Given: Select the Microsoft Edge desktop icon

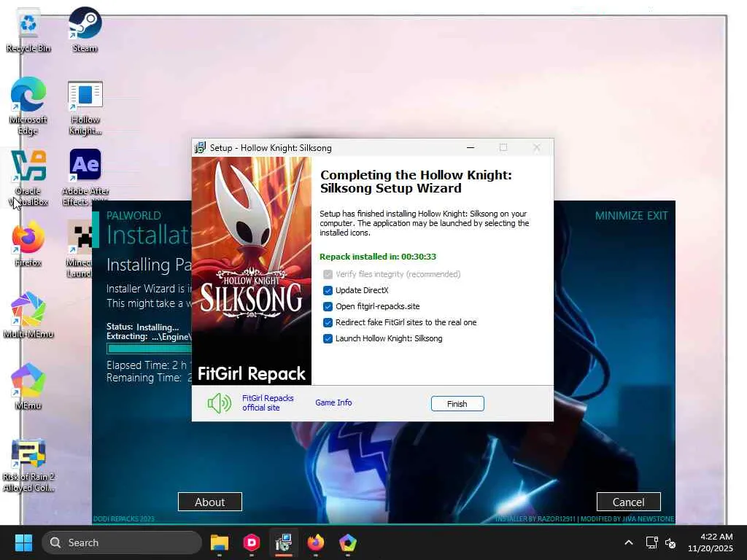Looking at the screenshot, I should tap(28, 106).
